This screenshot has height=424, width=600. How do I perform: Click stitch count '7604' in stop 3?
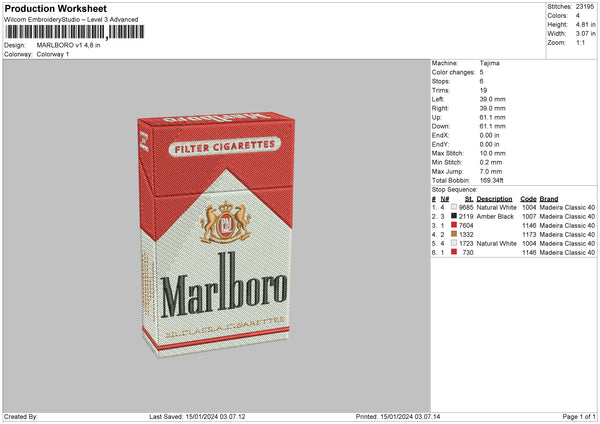tap(466, 225)
